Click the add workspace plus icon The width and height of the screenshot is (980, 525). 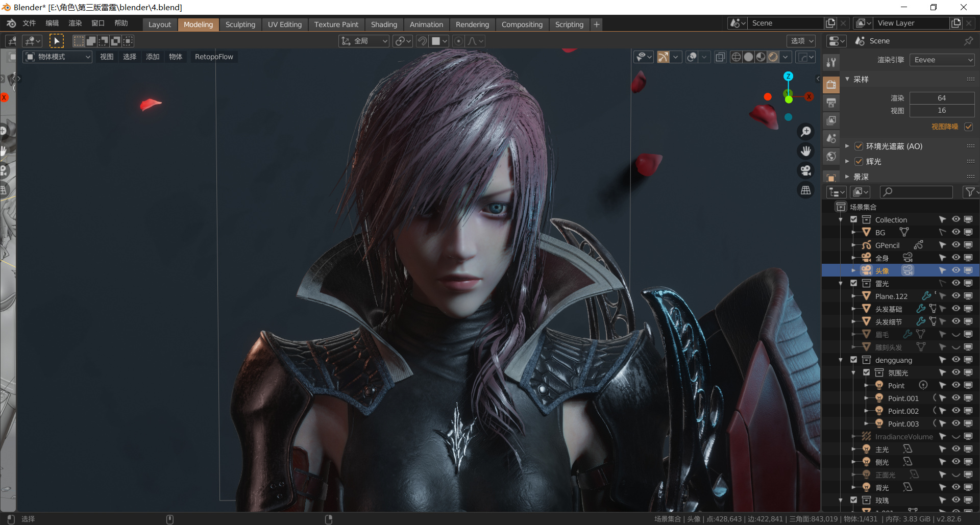coord(596,24)
